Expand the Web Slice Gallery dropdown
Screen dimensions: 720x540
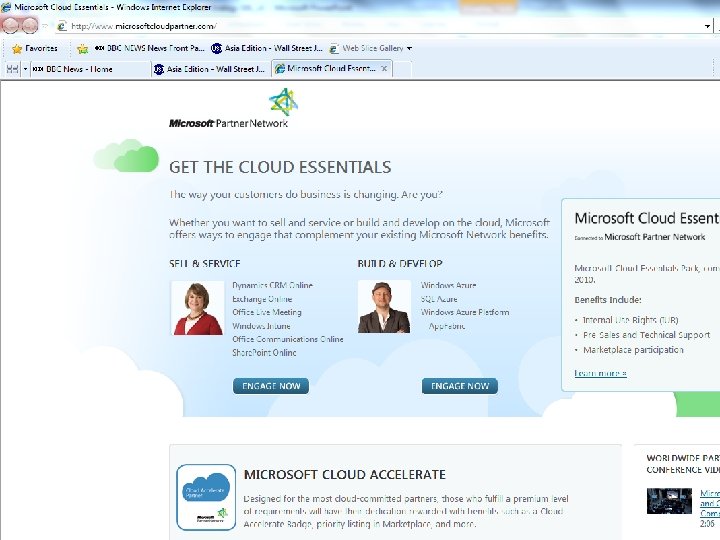coord(409,48)
